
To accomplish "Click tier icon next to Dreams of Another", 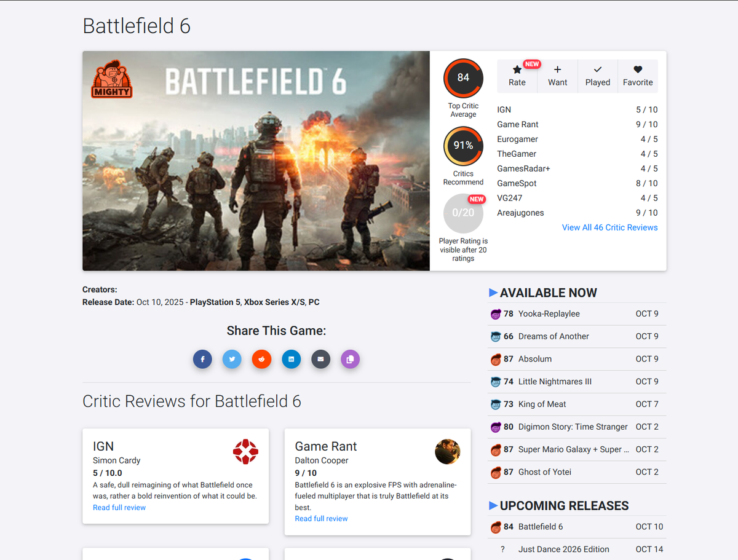I will (x=496, y=337).
